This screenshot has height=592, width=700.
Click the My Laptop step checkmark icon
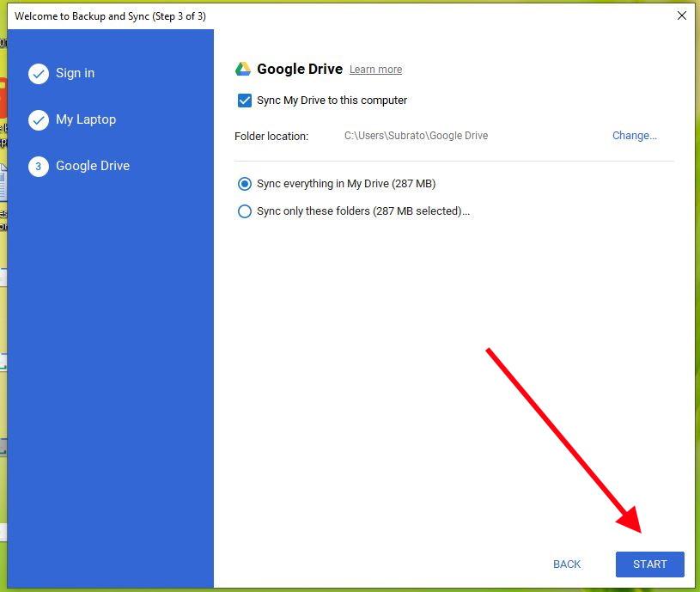coord(39,120)
